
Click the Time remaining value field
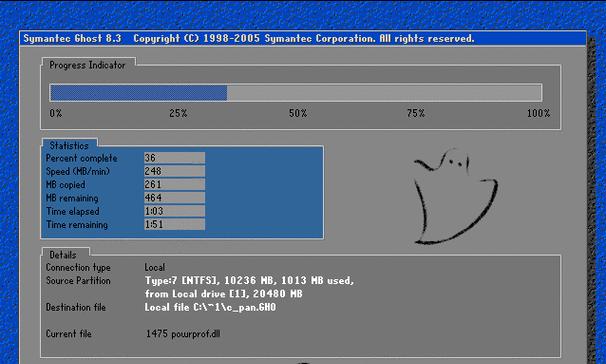tap(174, 224)
